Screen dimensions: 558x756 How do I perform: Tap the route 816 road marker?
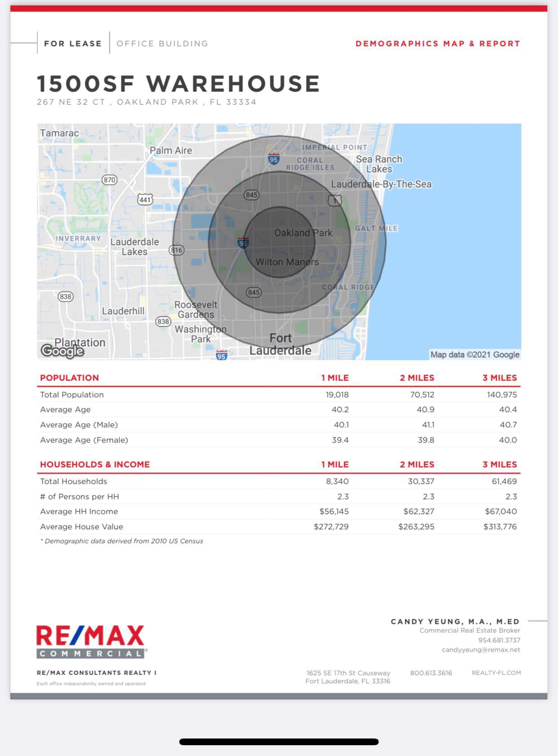tap(177, 250)
